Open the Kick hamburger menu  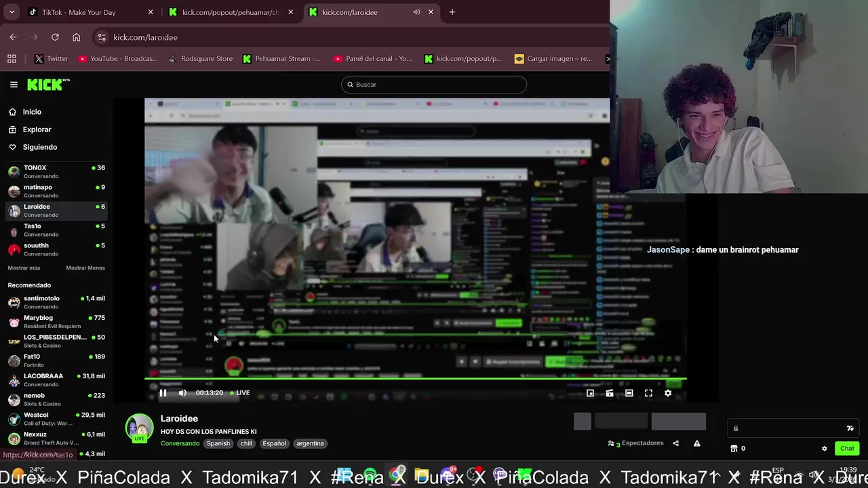(14, 85)
